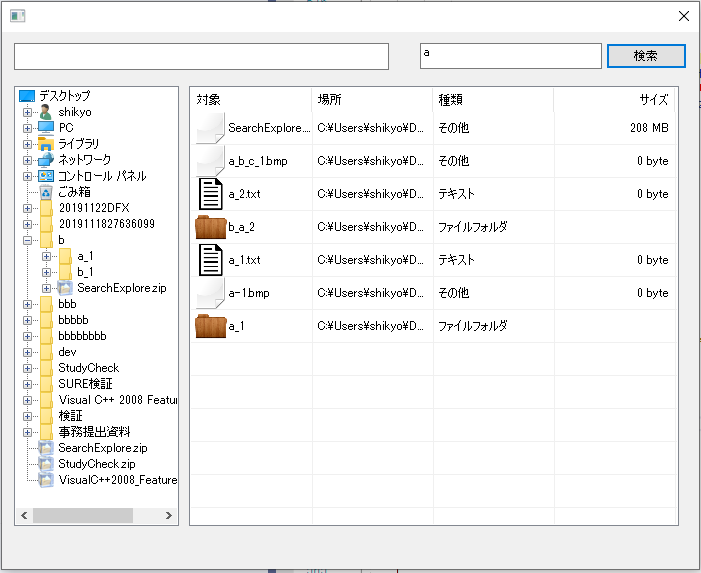Click the StudyCheck folder icon
Screen dimensions: 701x573
point(46,368)
